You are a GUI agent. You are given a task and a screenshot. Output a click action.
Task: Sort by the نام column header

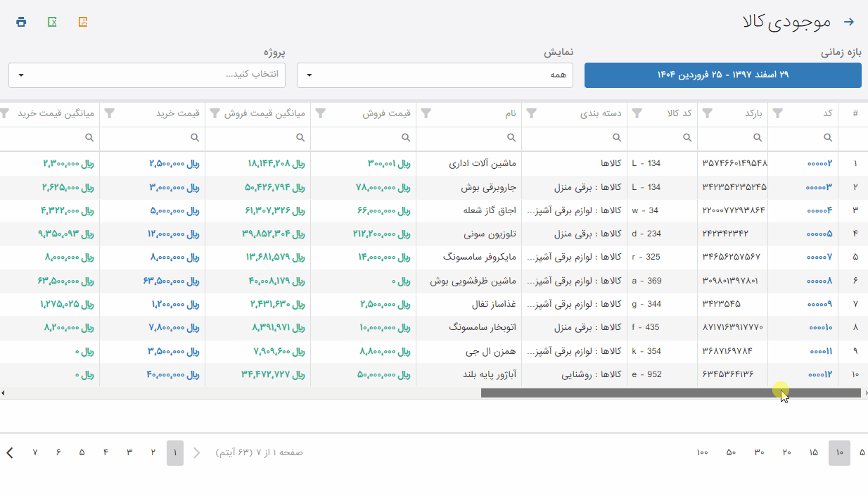[511, 113]
